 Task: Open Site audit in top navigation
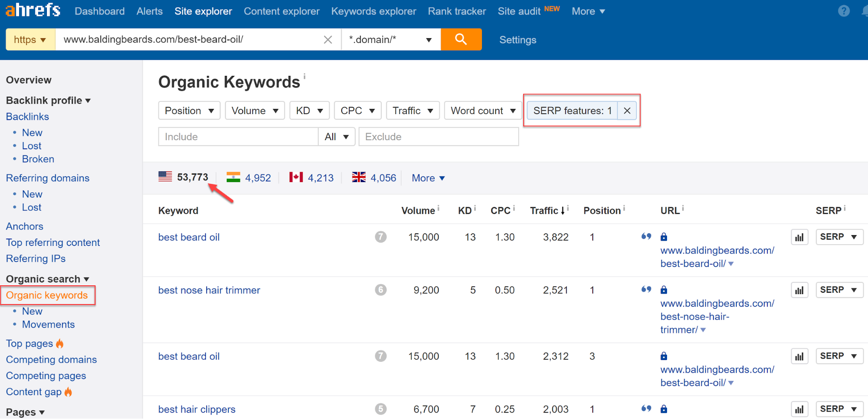pyautogui.click(x=519, y=11)
